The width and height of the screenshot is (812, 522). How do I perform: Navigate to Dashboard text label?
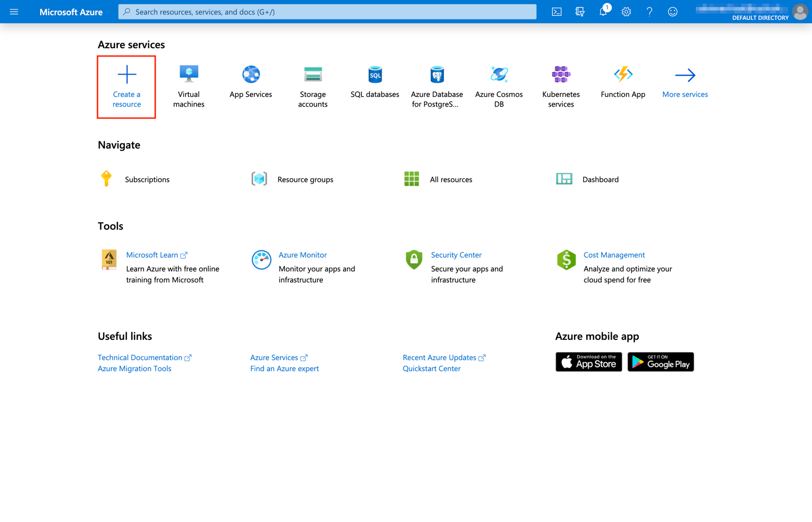point(600,180)
